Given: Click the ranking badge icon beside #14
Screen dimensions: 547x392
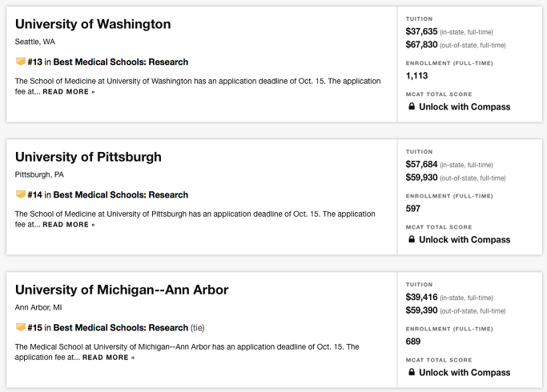Looking at the screenshot, I should pos(21,194).
